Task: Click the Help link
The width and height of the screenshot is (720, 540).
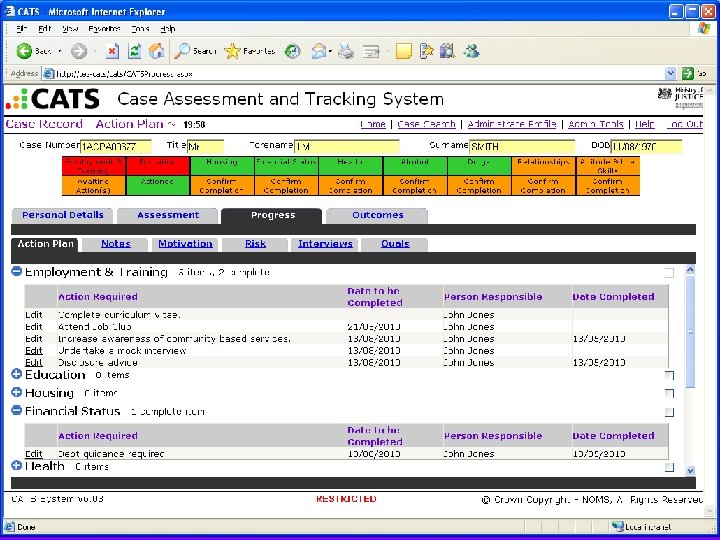Action: (644, 124)
